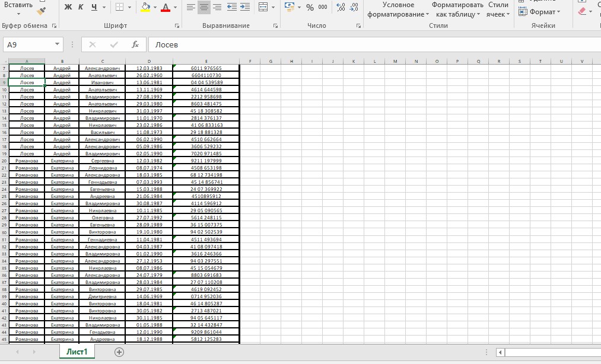The width and height of the screenshot is (601, 364).
Task: Apply thousands separator format (000)
Action: [x=323, y=7]
